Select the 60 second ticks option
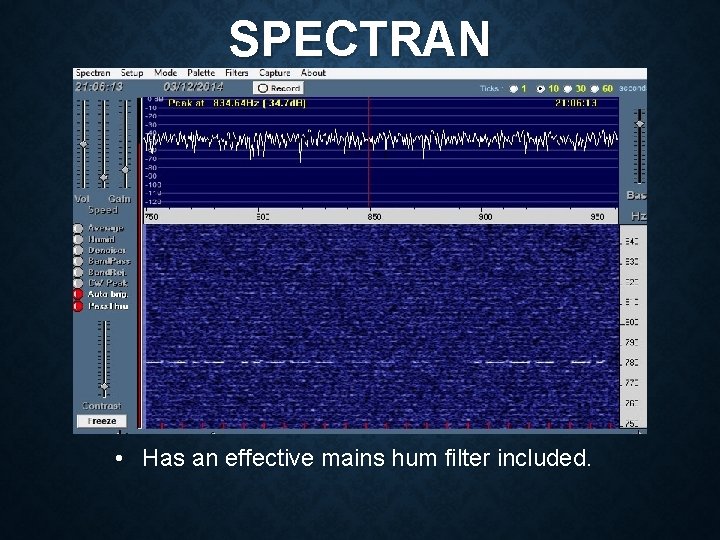This screenshot has height=540, width=720. 595,89
